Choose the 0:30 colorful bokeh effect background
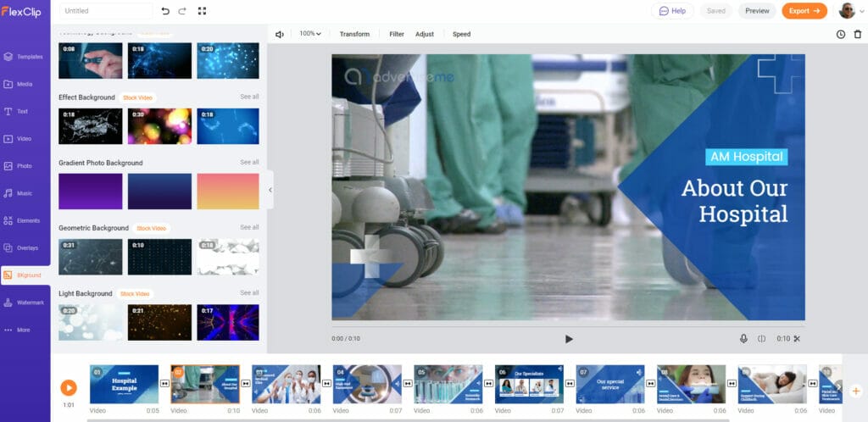 [x=159, y=126]
